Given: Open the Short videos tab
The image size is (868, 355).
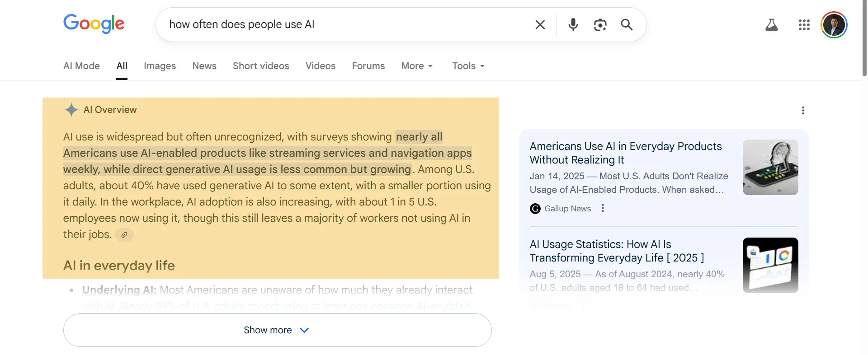Looking at the screenshot, I should coord(261,66).
